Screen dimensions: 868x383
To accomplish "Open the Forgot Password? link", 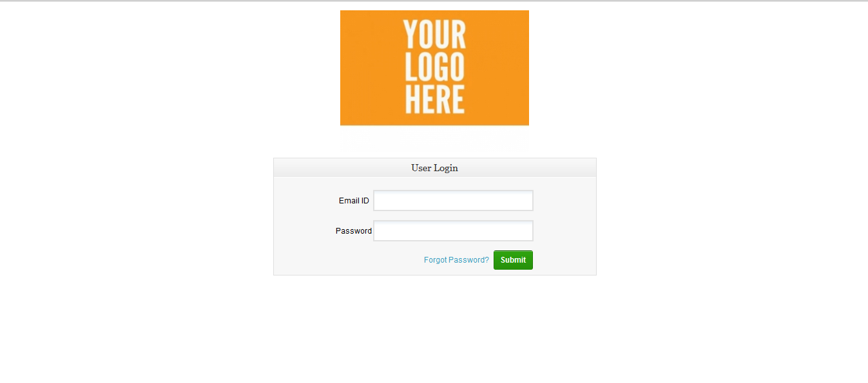I will point(456,260).
